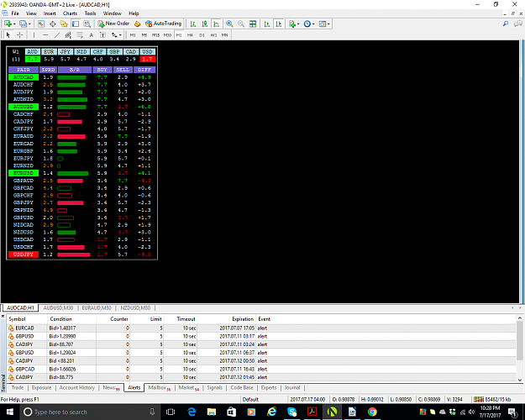Open the Insert menu
Screen dimensions: 525x420
click(x=50, y=13)
